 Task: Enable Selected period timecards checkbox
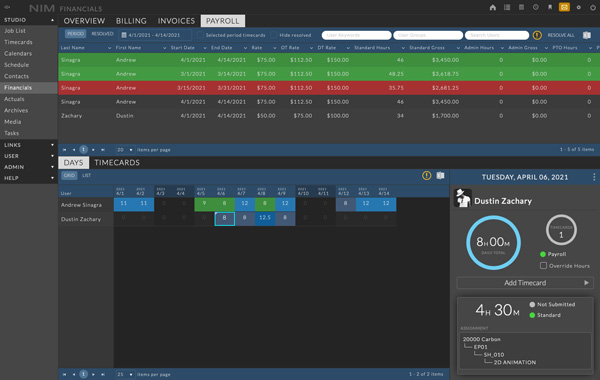click(200, 35)
